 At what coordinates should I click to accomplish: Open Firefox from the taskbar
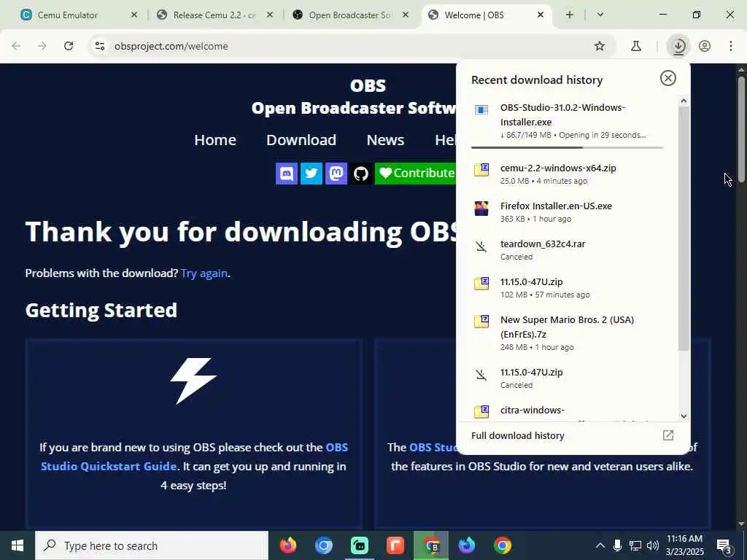287,545
